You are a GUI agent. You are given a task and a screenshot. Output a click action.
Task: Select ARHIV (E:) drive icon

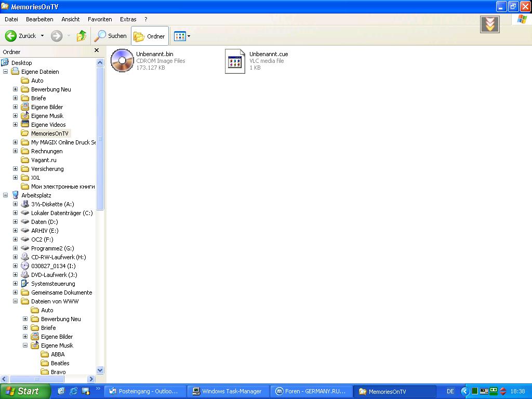pos(25,230)
